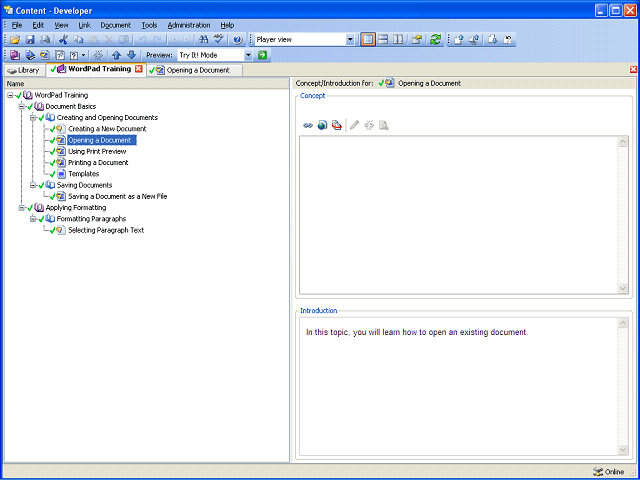Open the Administration menu
Screen dimensions: 640x480
click(x=189, y=25)
